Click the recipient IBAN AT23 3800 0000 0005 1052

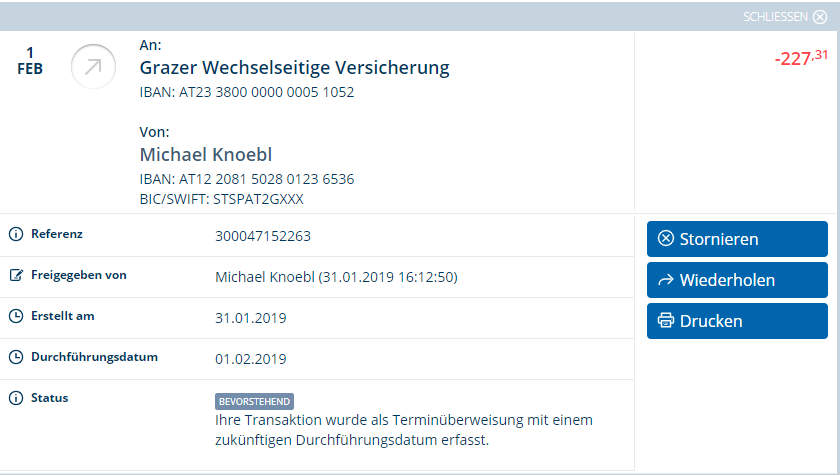click(x=247, y=92)
